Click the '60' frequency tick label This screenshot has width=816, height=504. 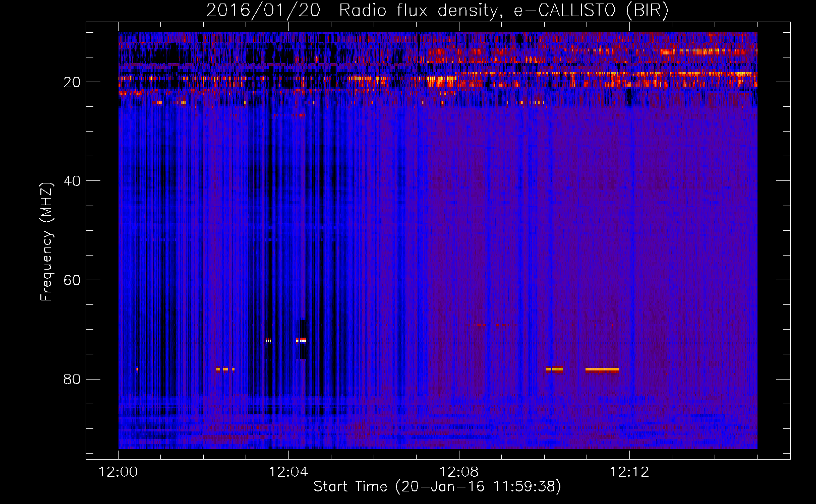[72, 280]
